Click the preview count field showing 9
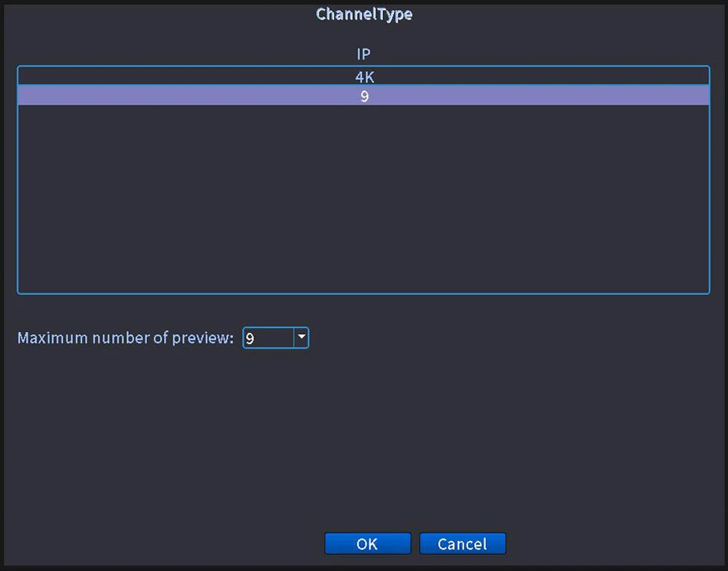The height and width of the screenshot is (571, 728). pyautogui.click(x=268, y=337)
